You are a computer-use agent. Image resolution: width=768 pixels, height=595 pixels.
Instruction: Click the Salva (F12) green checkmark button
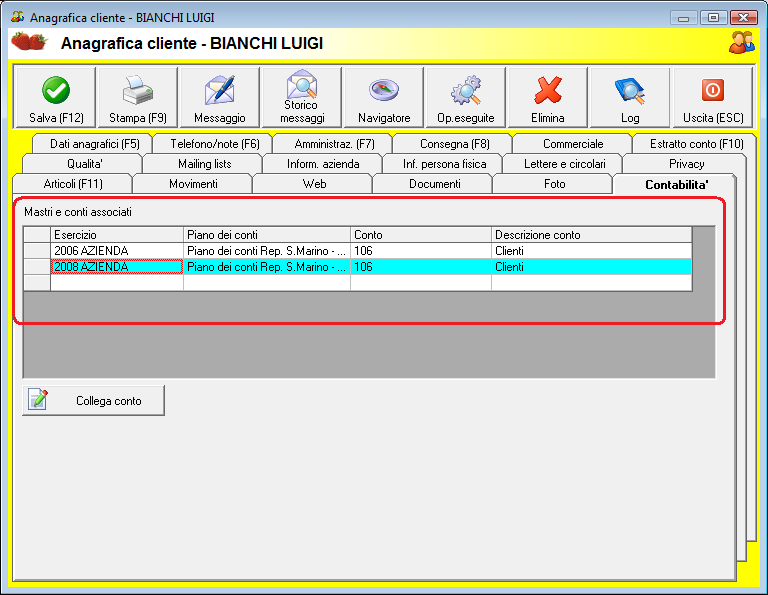pos(56,97)
